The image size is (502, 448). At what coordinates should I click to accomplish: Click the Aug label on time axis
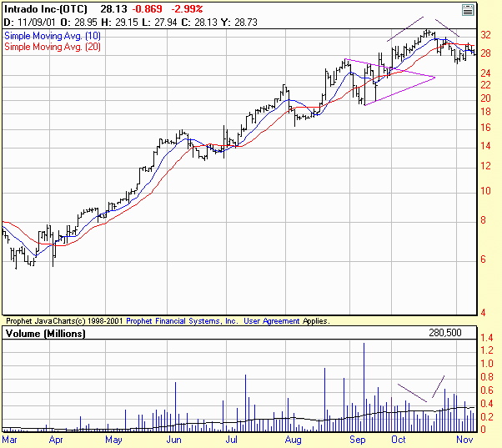(294, 440)
